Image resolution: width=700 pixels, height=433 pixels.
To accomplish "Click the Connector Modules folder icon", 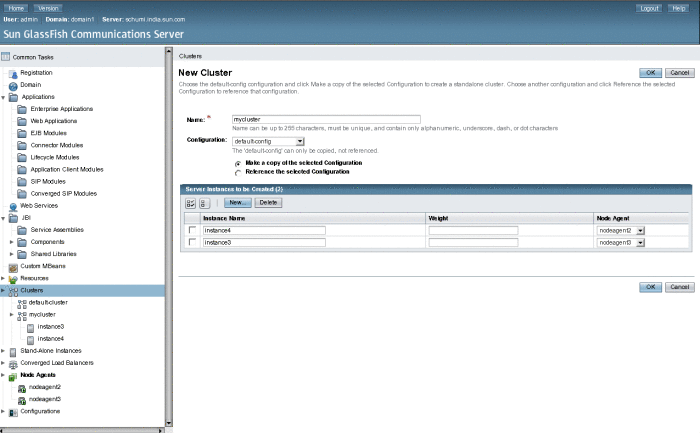I will 22,145.
